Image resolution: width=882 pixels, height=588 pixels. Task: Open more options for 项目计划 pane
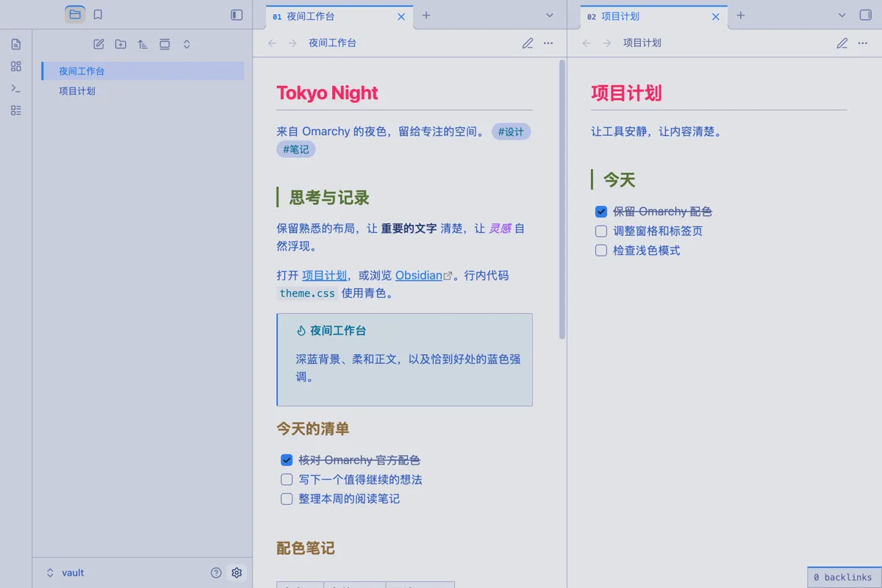[x=863, y=43]
